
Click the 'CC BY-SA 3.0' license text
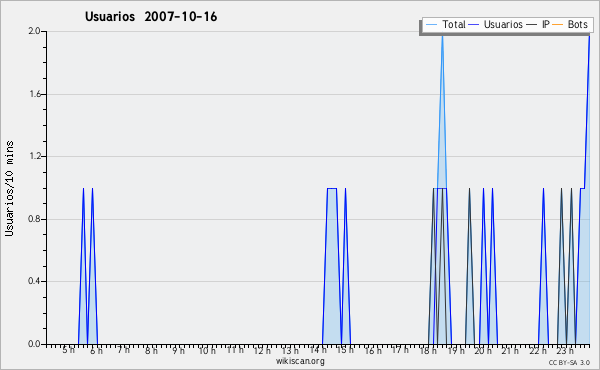[x=569, y=363]
